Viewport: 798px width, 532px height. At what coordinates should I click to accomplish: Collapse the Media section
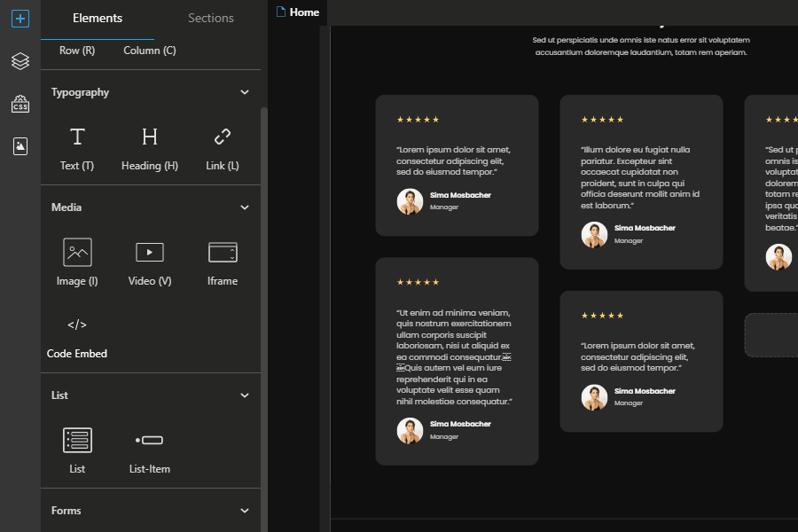245,207
